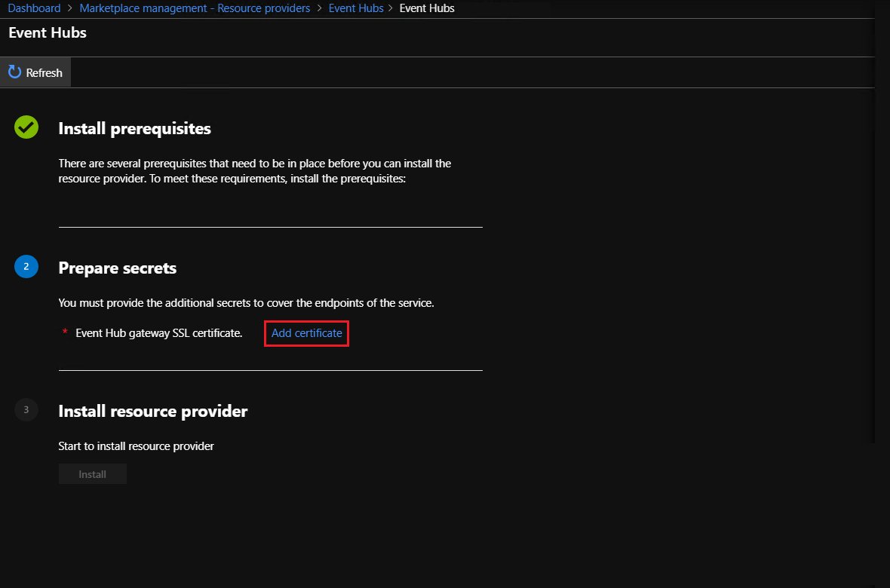The image size is (890, 588).
Task: Click the scrollbar on the right edge
Action: click(x=870, y=226)
